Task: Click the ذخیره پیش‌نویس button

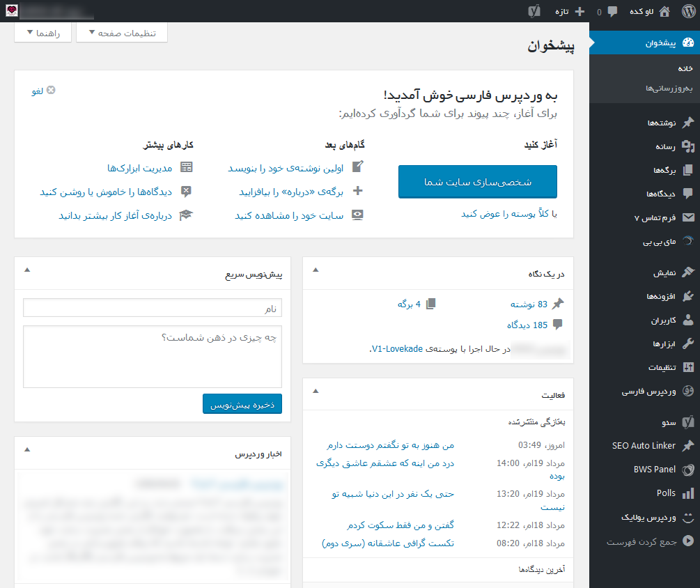Action: [x=242, y=404]
